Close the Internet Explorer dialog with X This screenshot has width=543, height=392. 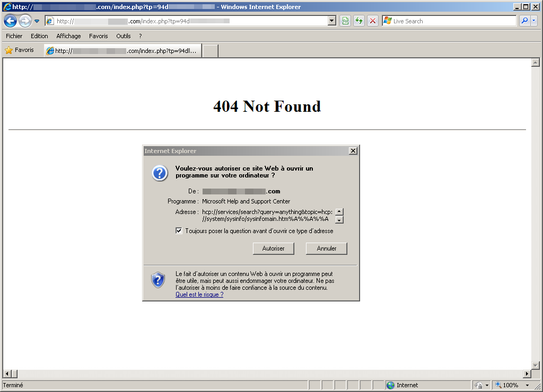point(353,151)
